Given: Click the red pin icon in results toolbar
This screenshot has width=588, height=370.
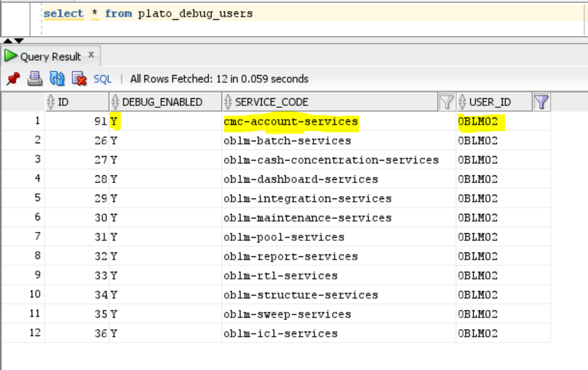Looking at the screenshot, I should pos(13,79).
